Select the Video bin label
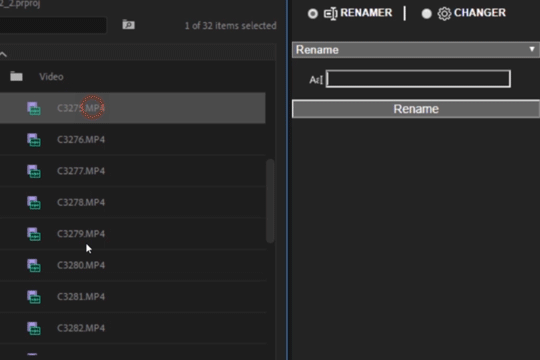This screenshot has width=540, height=360. click(51, 76)
